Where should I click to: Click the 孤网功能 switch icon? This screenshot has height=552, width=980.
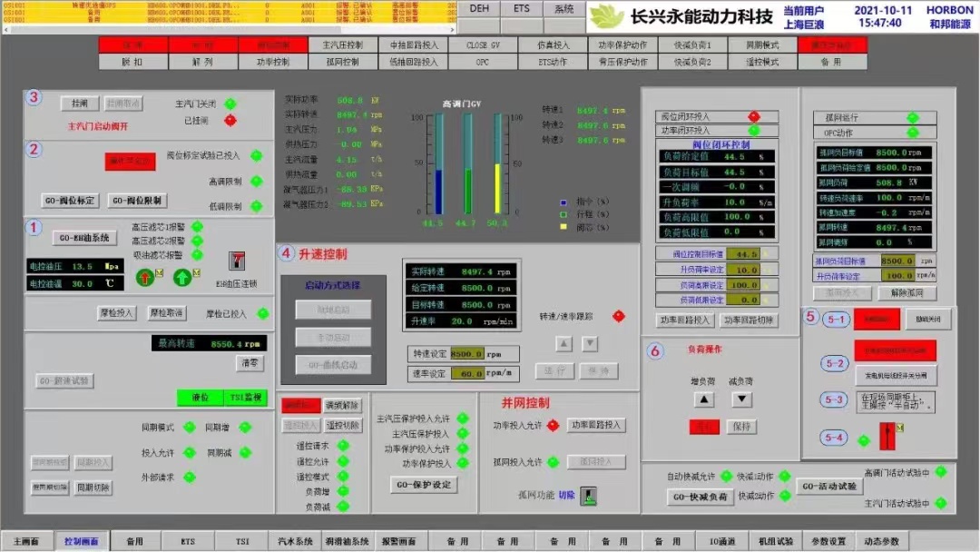589,496
